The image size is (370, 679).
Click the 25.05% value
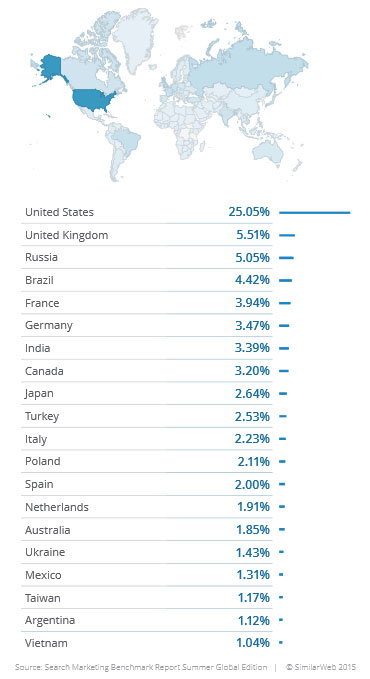pos(249,212)
